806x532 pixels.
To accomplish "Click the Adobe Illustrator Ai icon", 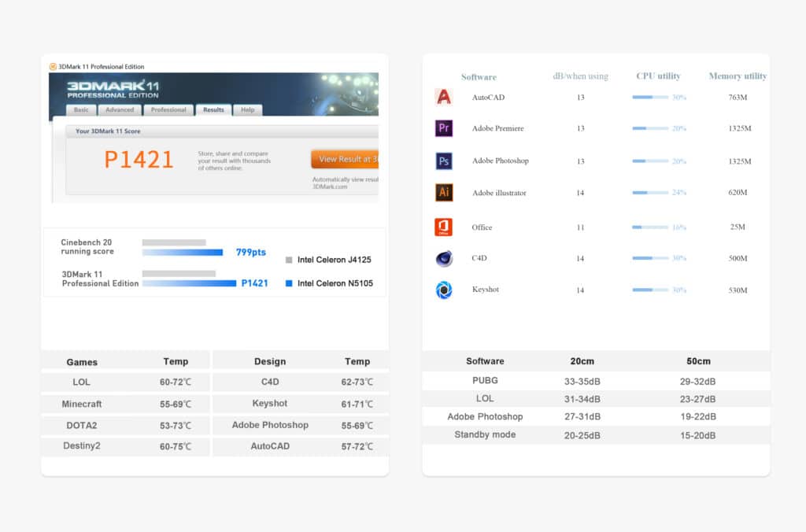I will (x=444, y=192).
